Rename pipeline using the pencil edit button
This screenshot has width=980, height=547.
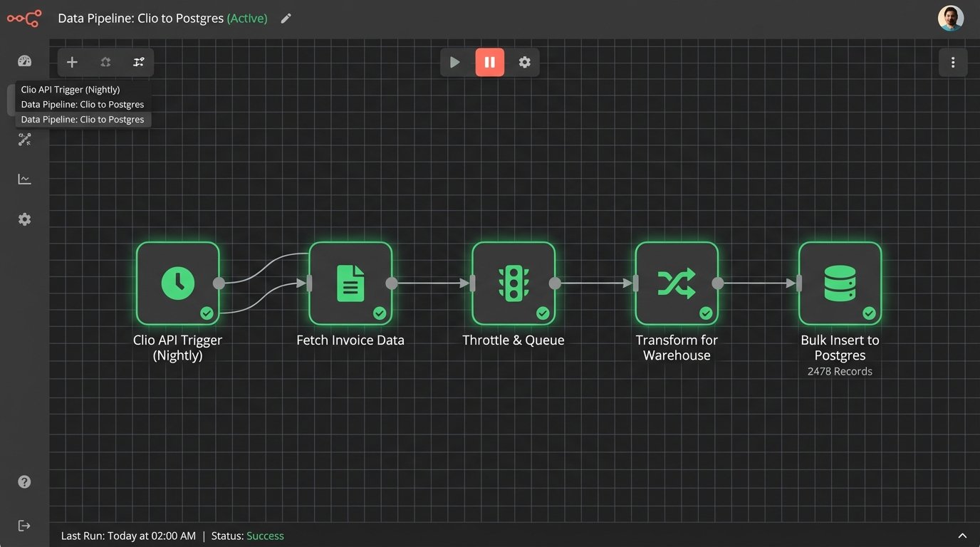point(286,18)
